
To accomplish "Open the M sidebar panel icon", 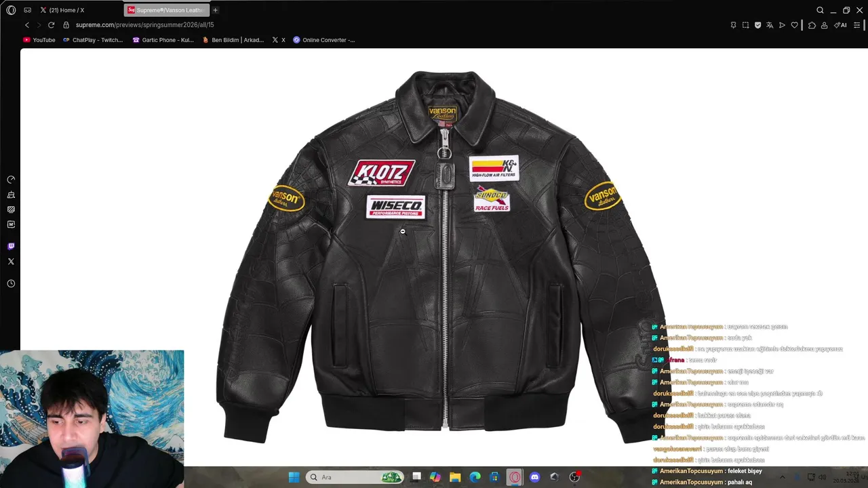I will pos(11,224).
